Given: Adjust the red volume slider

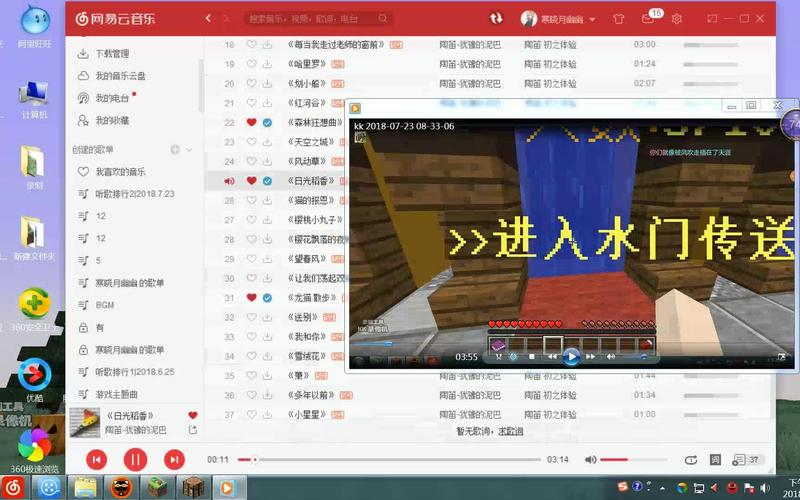Looking at the screenshot, I should [633, 460].
